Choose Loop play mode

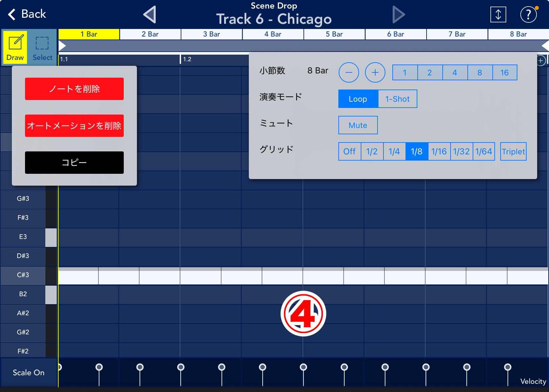(358, 99)
